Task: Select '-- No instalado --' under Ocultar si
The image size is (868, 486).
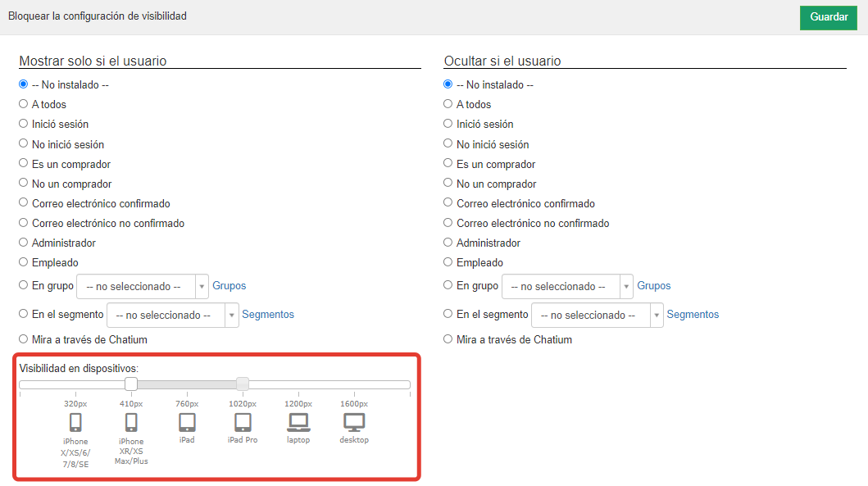Action: pyautogui.click(x=448, y=84)
